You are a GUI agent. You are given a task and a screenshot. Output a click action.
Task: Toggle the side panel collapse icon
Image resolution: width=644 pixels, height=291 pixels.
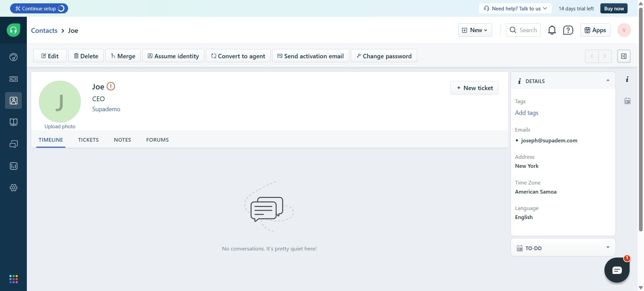624,56
